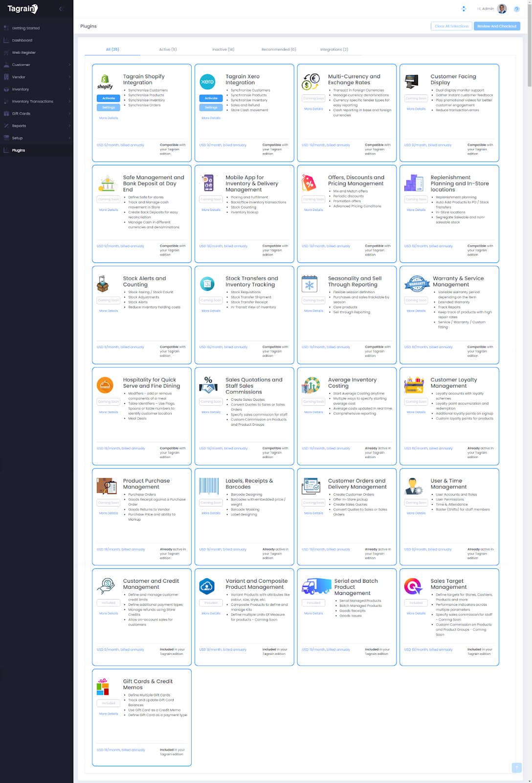Open Settings for Tagrain Xero Integration

(211, 107)
